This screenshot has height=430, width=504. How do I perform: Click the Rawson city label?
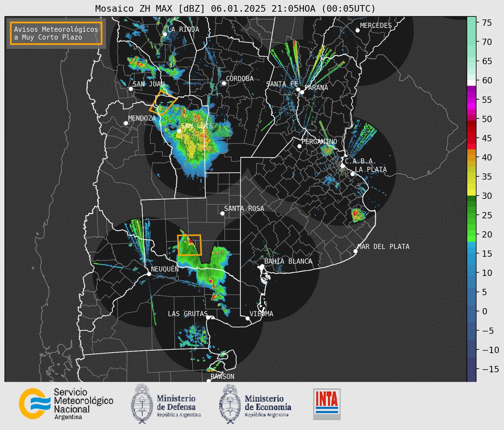[x=222, y=376]
